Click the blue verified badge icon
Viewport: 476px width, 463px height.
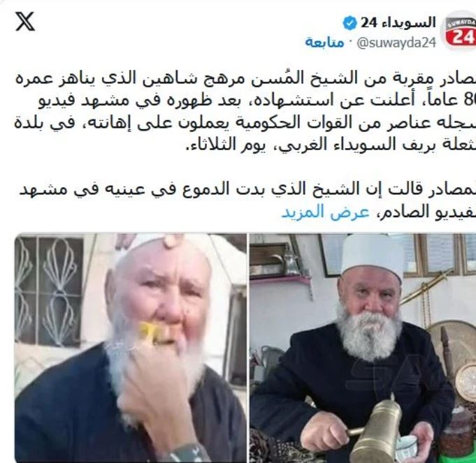pos(349,23)
